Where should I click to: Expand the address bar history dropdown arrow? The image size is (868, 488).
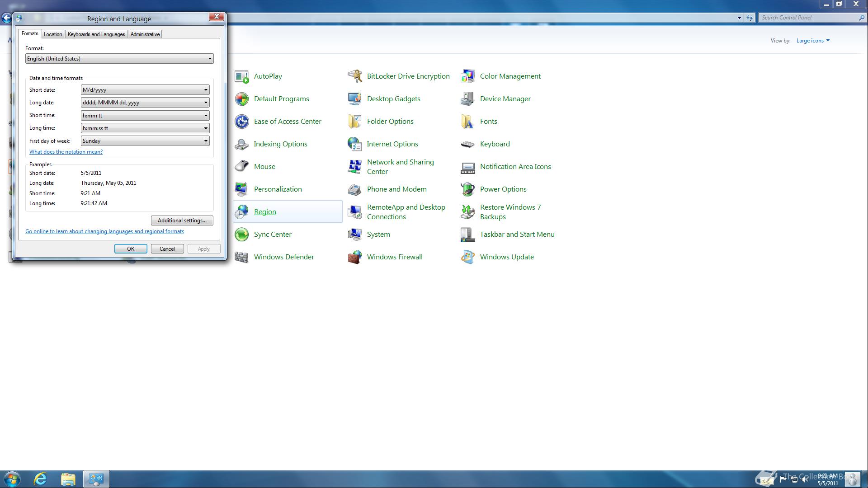[x=739, y=18]
